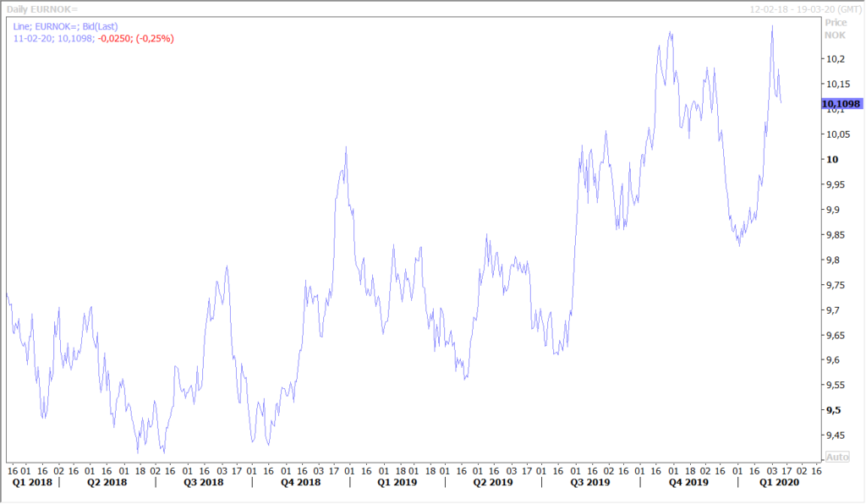Click the 9,9 price axis label
The width and height of the screenshot is (866, 504).
click(x=835, y=210)
